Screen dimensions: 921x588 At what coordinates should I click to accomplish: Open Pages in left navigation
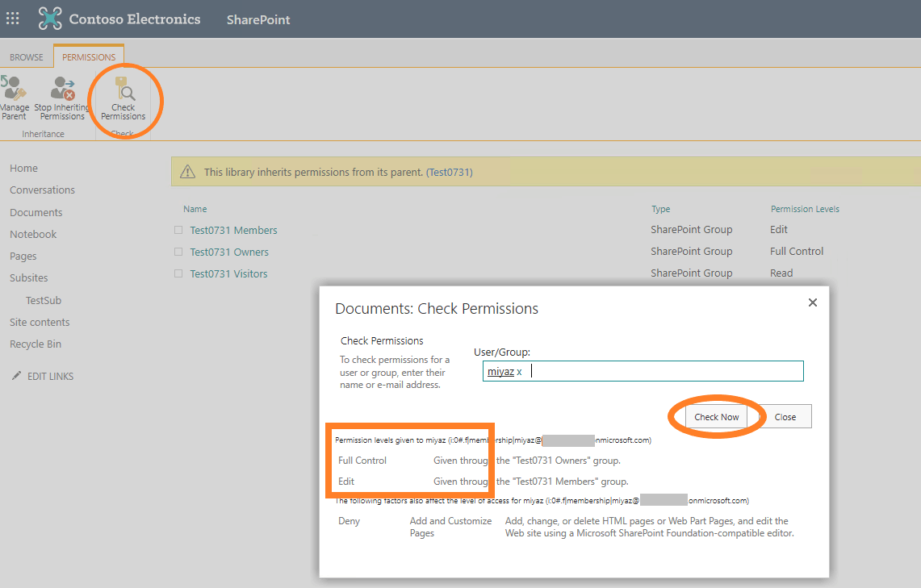23,256
